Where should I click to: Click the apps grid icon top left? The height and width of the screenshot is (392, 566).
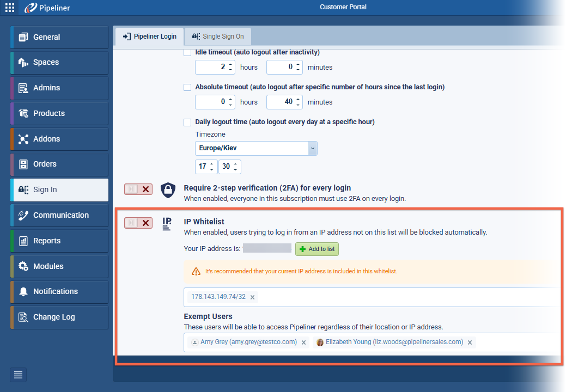click(x=9, y=8)
